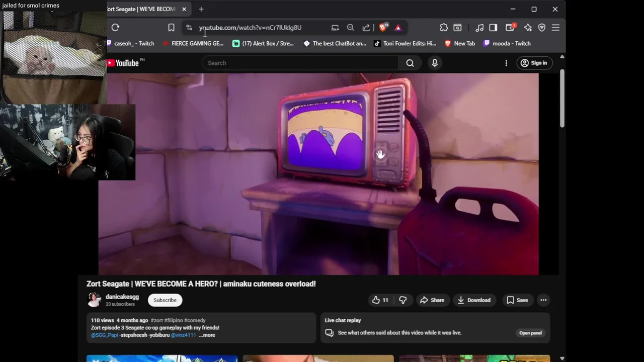644x362 pixels.
Task: Click the '33 subscribers' text
Action: point(120,304)
